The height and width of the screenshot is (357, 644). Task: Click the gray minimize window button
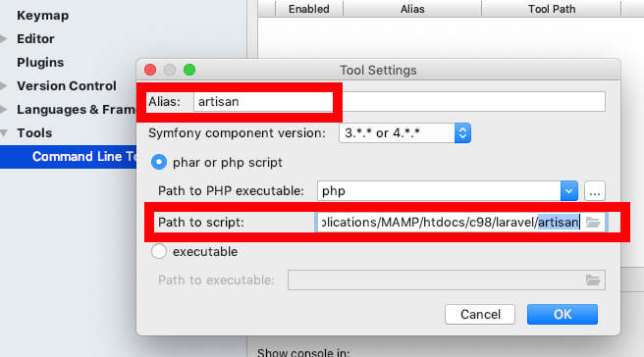pos(170,70)
